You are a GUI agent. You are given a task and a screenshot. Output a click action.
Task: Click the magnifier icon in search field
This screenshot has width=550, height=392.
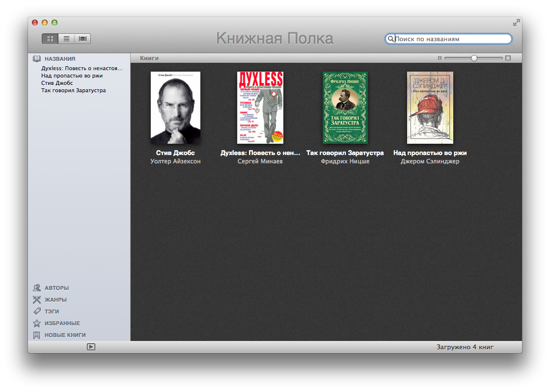click(x=390, y=39)
